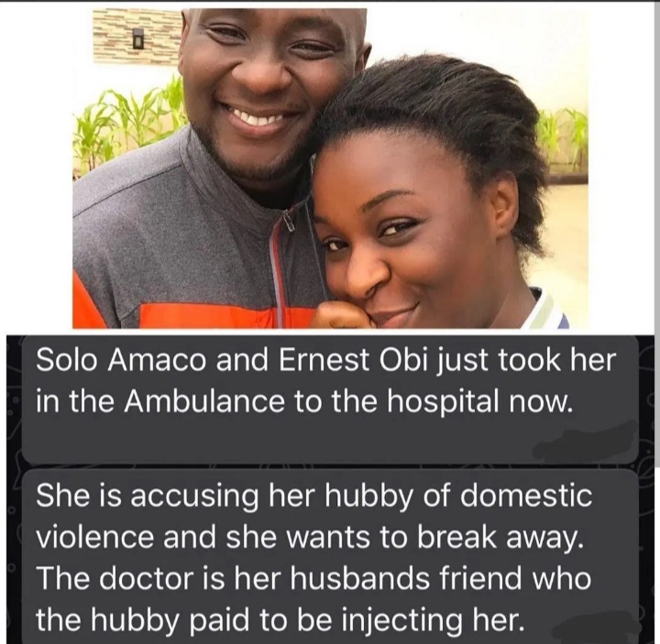Select the message starting with 'Solo Amaco'
The image size is (660, 644).
(x=330, y=399)
